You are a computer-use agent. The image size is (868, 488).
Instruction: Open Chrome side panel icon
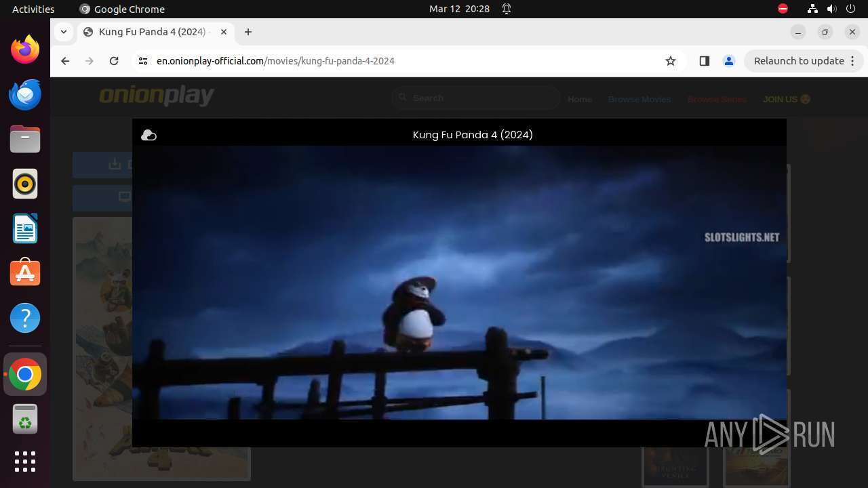pos(704,61)
